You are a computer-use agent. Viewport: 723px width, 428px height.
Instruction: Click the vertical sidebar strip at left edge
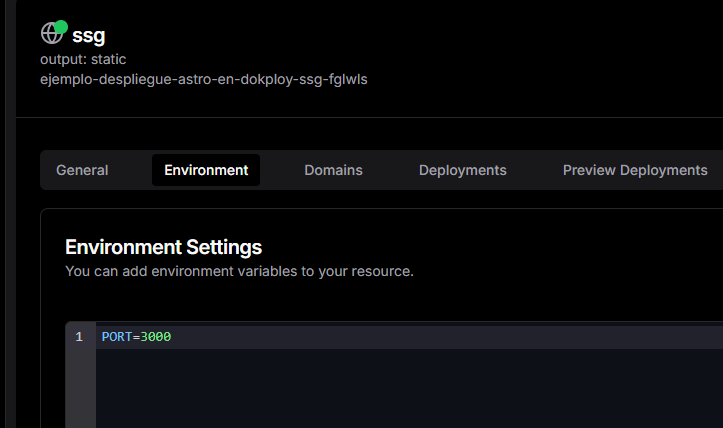pos(8,214)
